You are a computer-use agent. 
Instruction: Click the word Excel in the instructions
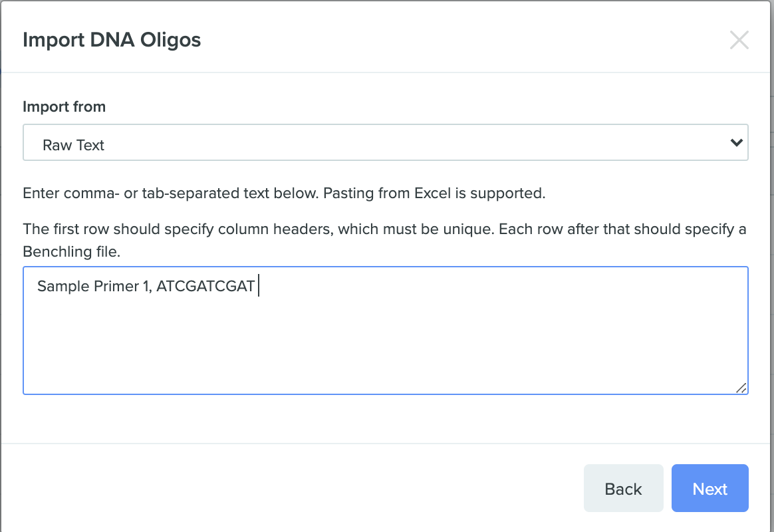click(x=432, y=193)
